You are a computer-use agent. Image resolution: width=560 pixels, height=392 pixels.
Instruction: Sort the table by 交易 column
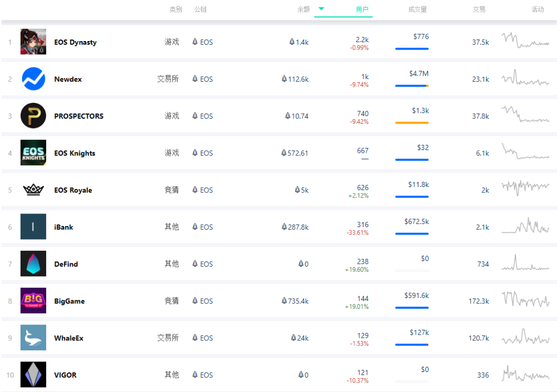pyautogui.click(x=479, y=10)
